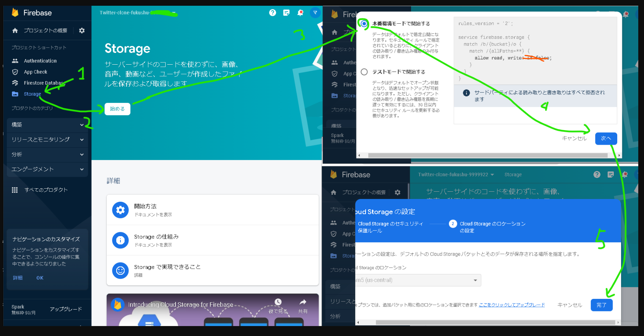
Task: Click ここをクリックしてアップグレード link
Action: pos(512,305)
